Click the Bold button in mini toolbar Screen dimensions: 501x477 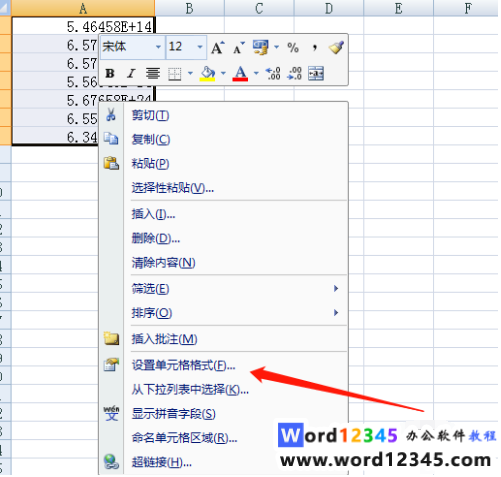click(x=110, y=73)
